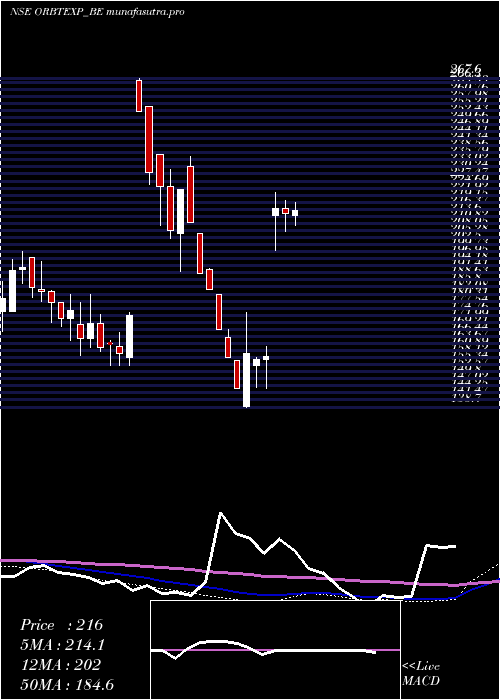Click inside the MACD indicator panel
500x700 pixels.
pos(275,650)
